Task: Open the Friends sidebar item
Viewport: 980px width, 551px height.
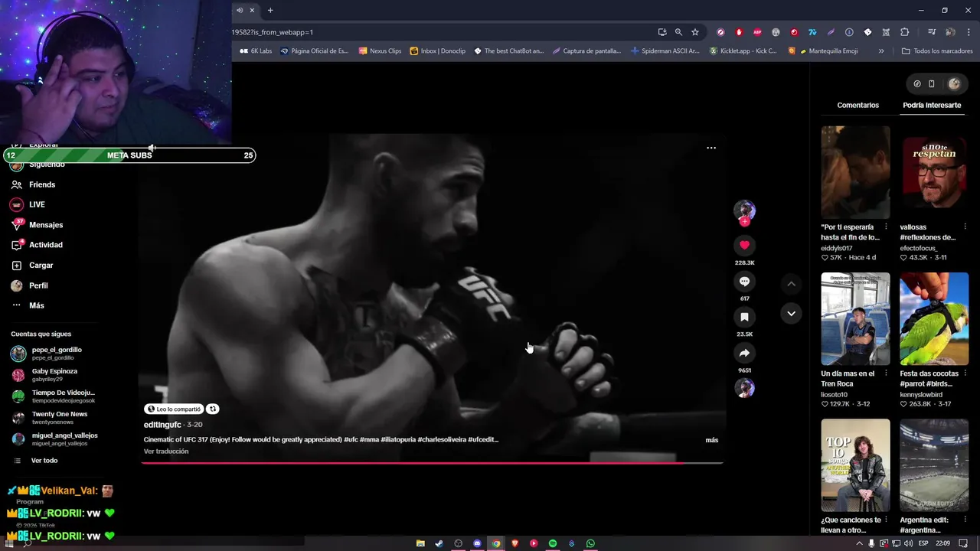Action: (42, 184)
